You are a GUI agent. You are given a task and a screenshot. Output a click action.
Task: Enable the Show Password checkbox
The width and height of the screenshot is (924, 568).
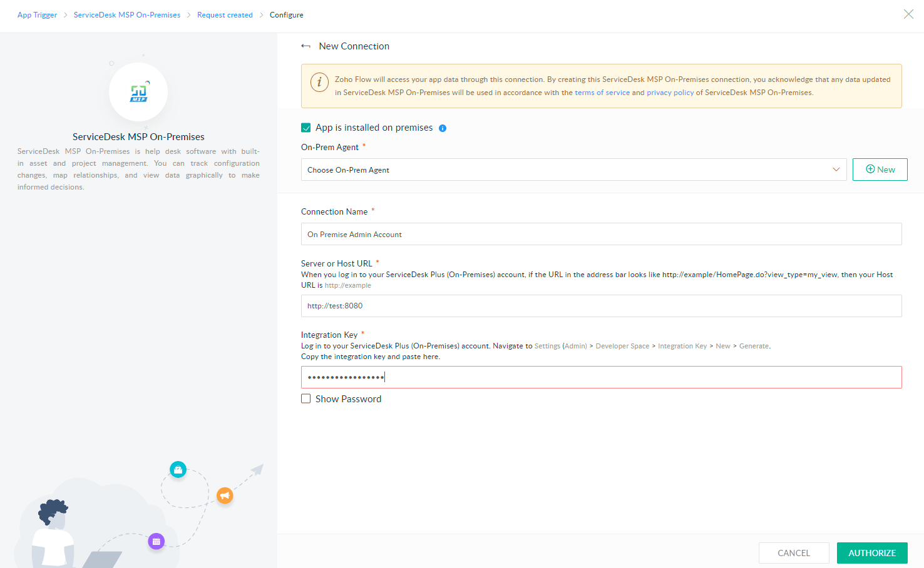point(306,399)
